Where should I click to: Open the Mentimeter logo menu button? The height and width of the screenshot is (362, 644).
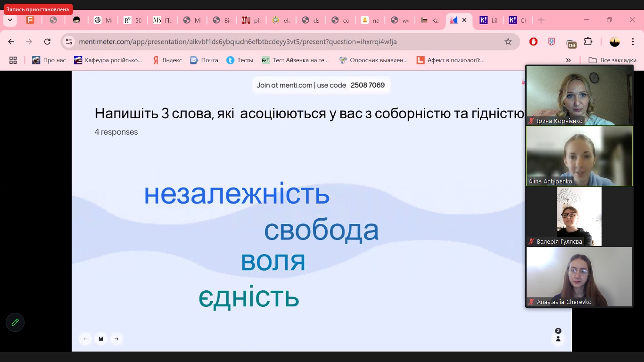point(101,338)
